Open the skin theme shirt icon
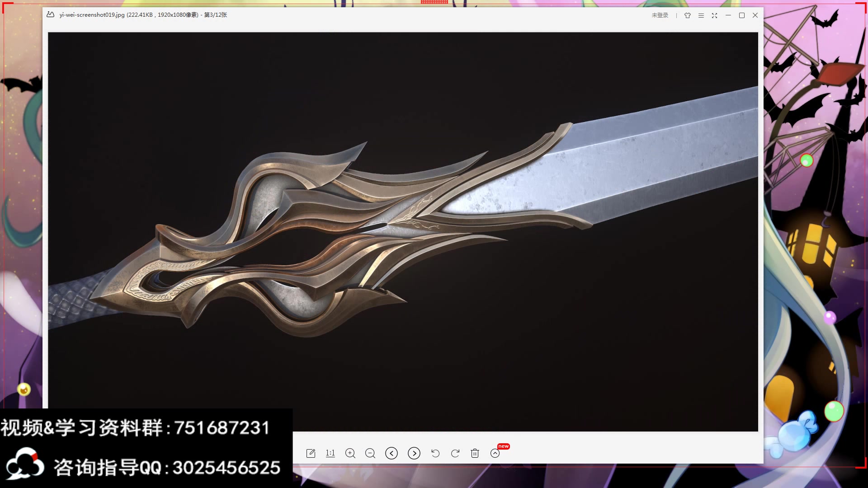 coord(688,15)
